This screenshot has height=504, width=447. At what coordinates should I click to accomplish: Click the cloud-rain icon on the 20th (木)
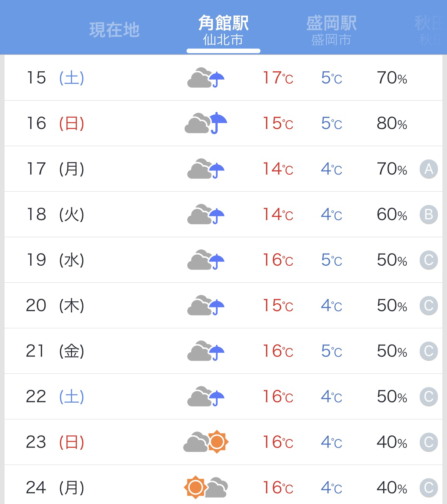pyautogui.click(x=206, y=306)
